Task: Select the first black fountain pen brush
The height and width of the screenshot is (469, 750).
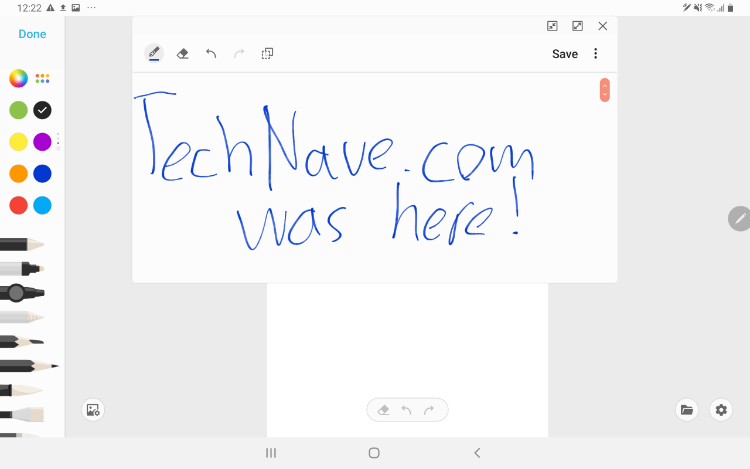Action: pyautogui.click(x=22, y=245)
